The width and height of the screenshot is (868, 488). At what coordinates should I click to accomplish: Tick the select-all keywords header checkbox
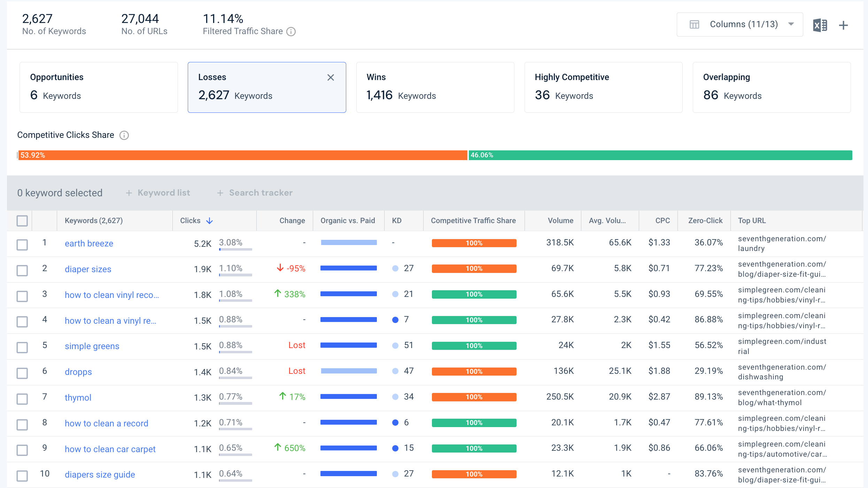(22, 221)
